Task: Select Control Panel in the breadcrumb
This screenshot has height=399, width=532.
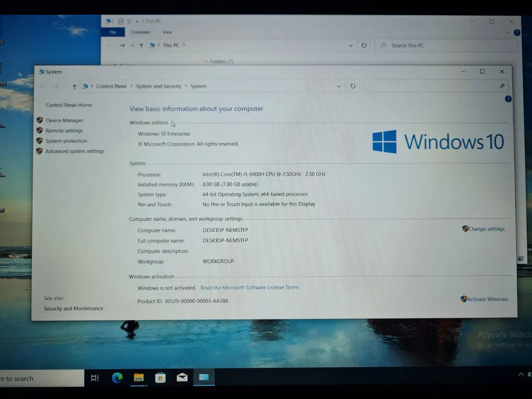Action: (x=111, y=87)
